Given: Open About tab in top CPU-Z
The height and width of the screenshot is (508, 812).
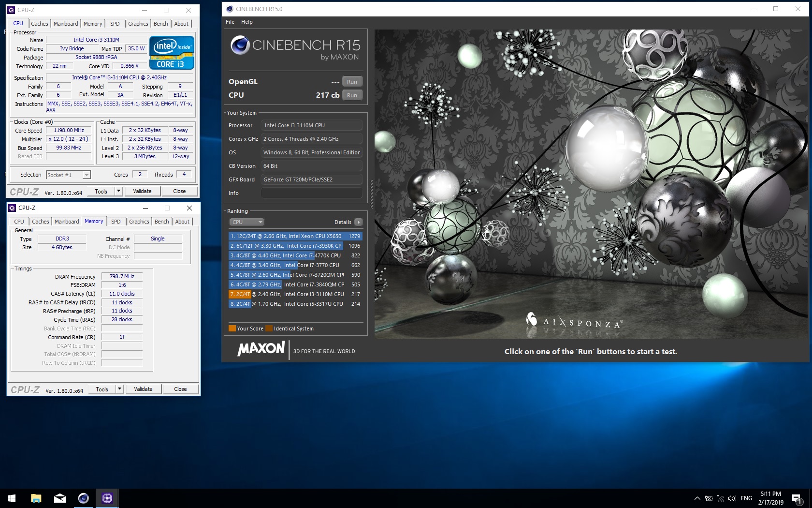Looking at the screenshot, I should point(181,24).
